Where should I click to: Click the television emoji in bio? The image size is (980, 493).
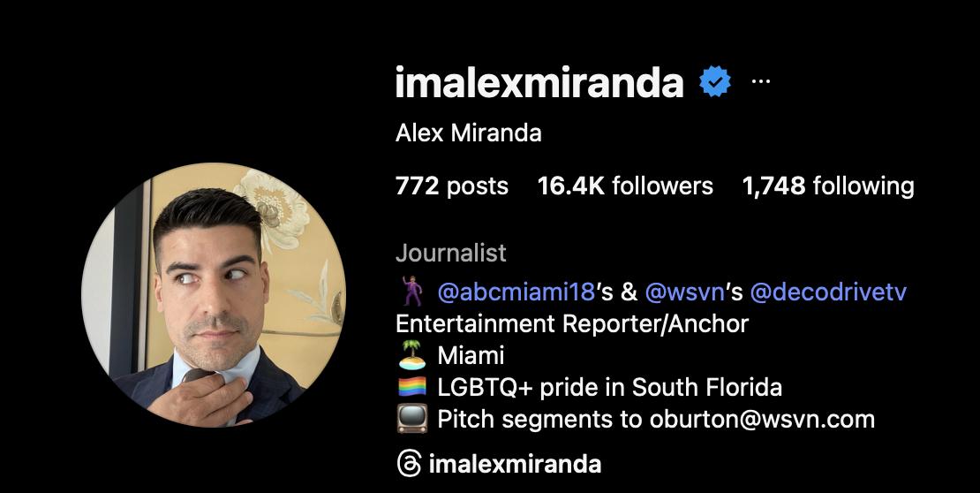coord(412,419)
